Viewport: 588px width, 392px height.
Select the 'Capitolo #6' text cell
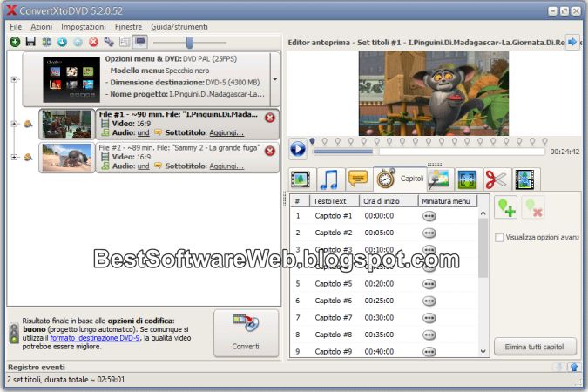pos(334,301)
